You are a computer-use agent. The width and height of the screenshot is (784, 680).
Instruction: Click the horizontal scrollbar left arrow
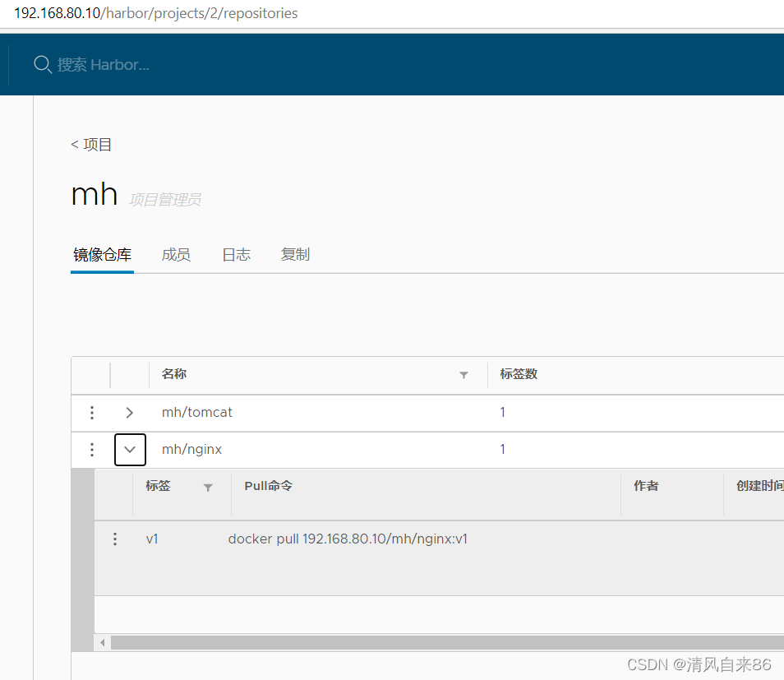tap(101, 642)
